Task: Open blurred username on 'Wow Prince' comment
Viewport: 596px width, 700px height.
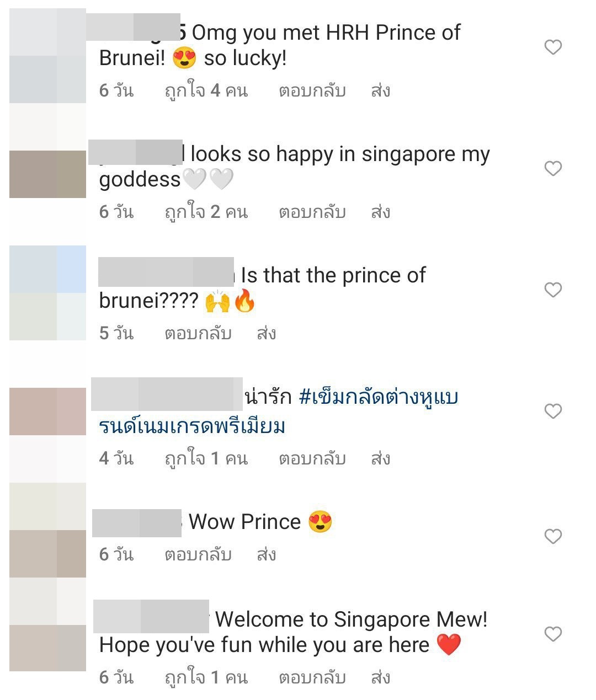Action: 137,523
